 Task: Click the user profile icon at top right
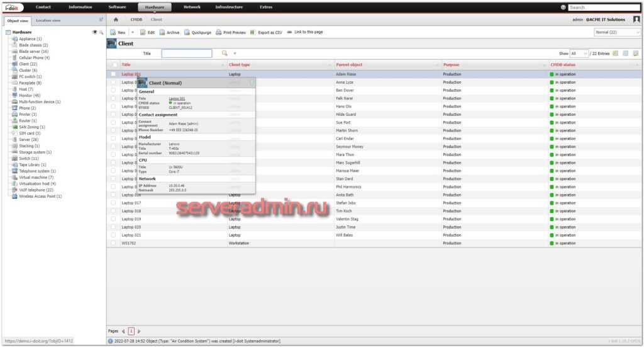coord(636,20)
